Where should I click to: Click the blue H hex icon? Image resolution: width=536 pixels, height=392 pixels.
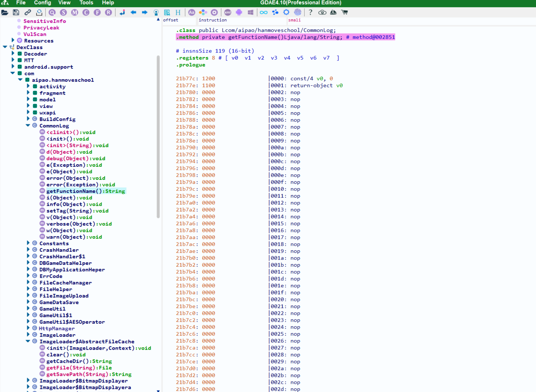pyautogui.click(x=178, y=12)
